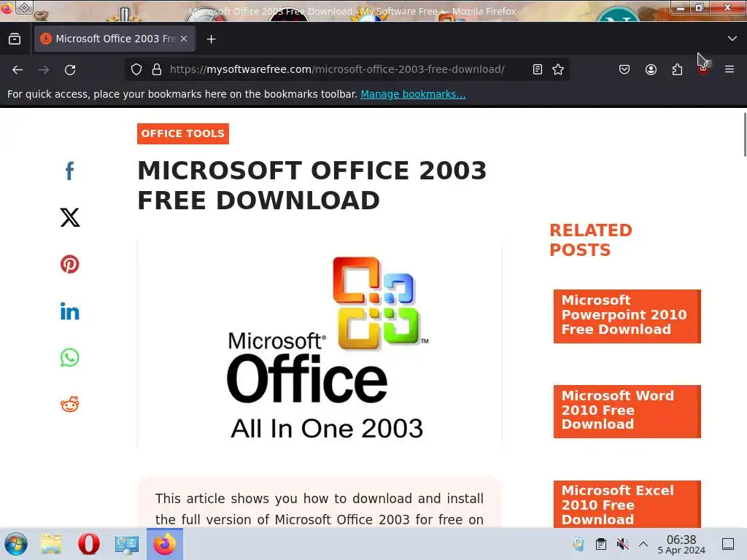
Task: Toggle reader view icon
Action: coord(538,69)
